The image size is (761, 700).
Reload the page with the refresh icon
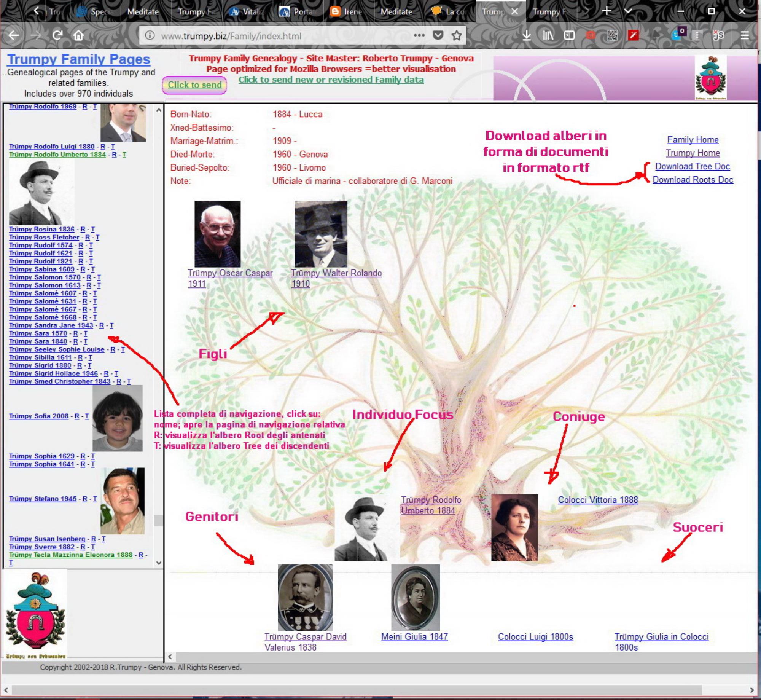click(x=57, y=35)
